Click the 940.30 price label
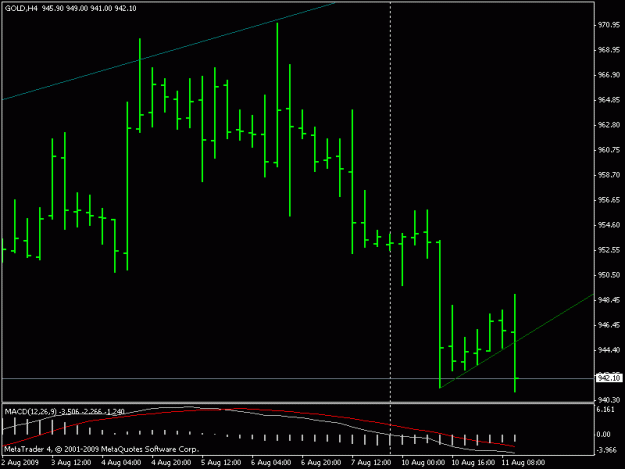Image resolution: width=625 pixels, height=469 pixels. tap(609, 400)
